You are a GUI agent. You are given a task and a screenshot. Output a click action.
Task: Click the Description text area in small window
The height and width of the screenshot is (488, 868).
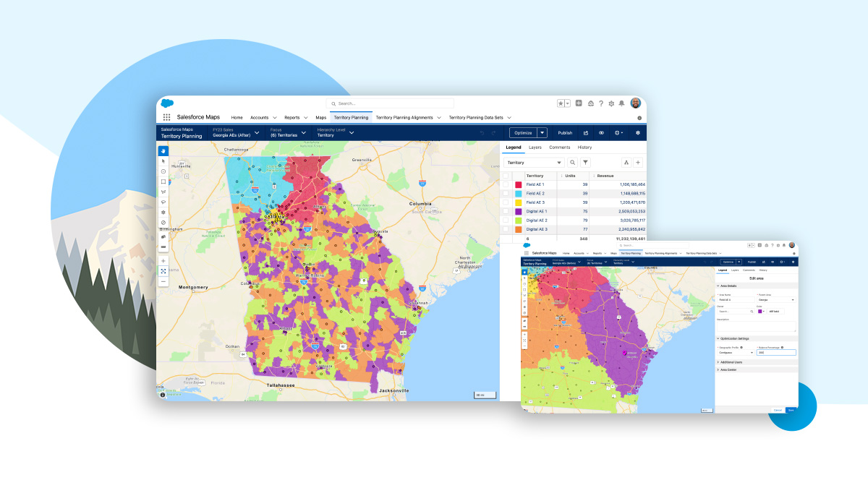[x=757, y=327]
